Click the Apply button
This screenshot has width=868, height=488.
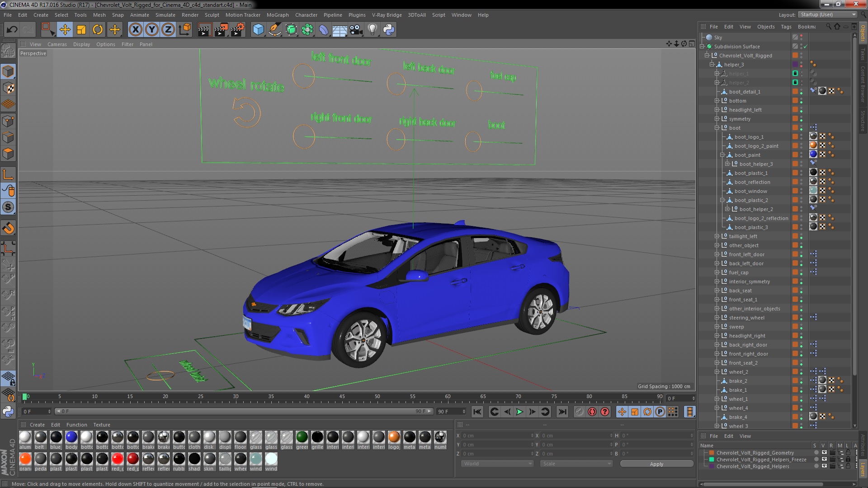(x=656, y=464)
